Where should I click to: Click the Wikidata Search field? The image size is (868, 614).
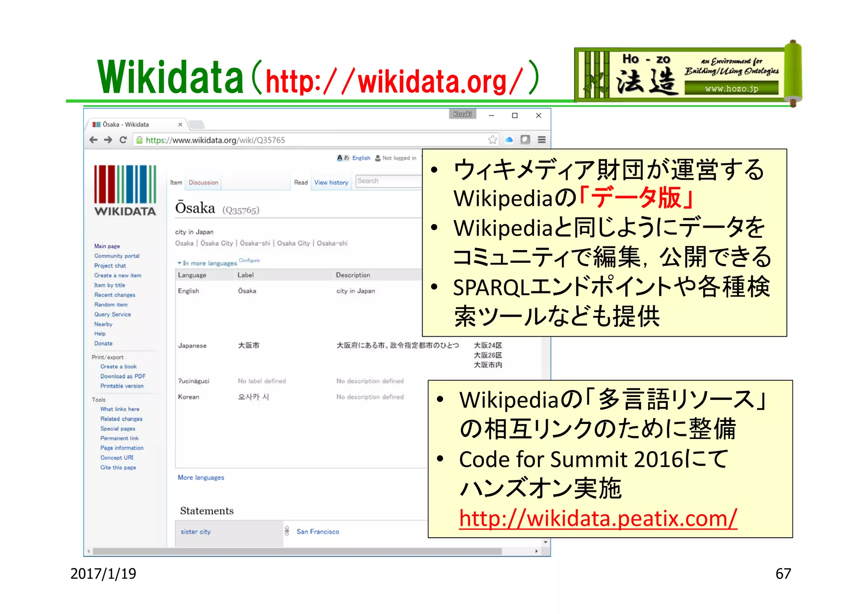(x=388, y=181)
